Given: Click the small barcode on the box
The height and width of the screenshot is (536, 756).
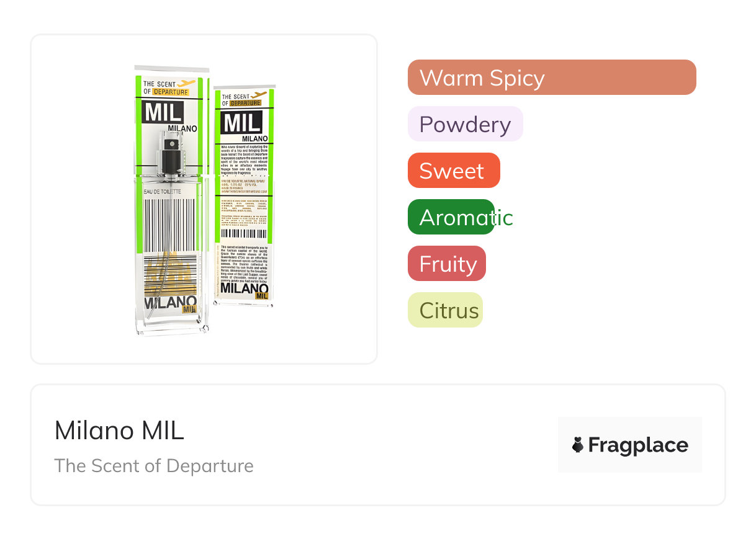Looking at the screenshot, I should coord(243,234).
